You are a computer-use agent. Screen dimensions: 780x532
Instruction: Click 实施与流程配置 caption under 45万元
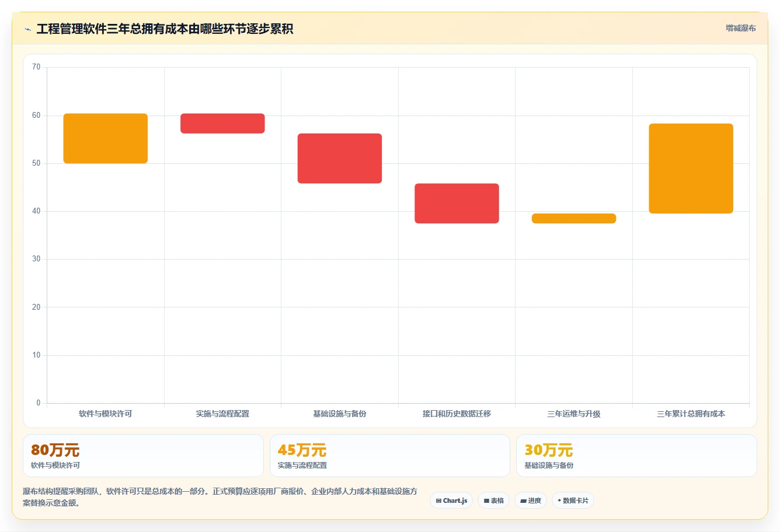302,466
